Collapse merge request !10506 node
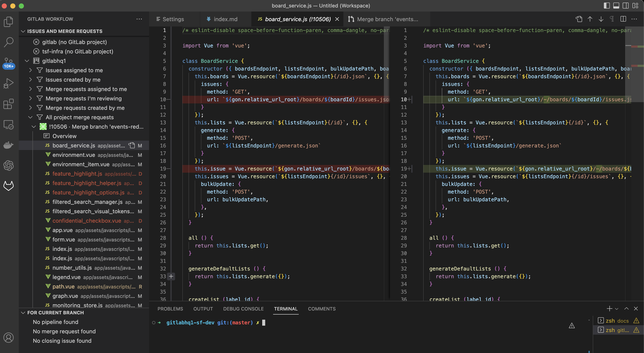The image size is (644, 353). [34, 126]
